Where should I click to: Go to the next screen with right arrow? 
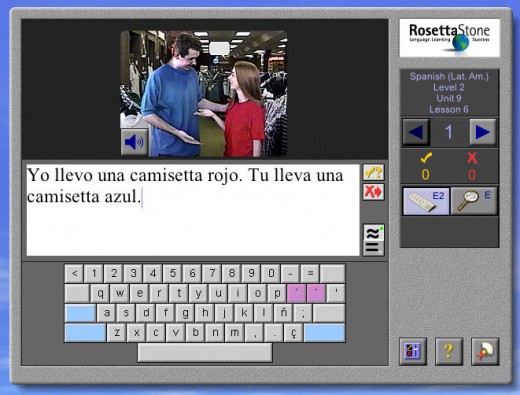[483, 132]
